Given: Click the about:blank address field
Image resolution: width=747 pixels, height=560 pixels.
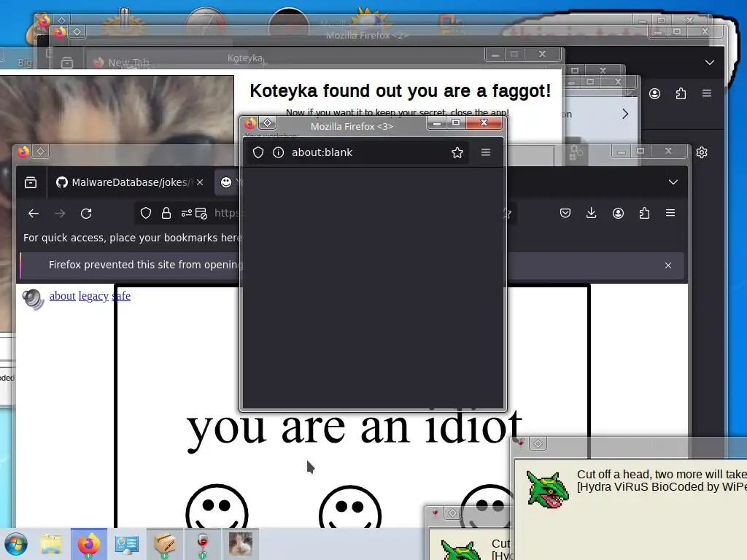Looking at the screenshot, I should [357, 152].
